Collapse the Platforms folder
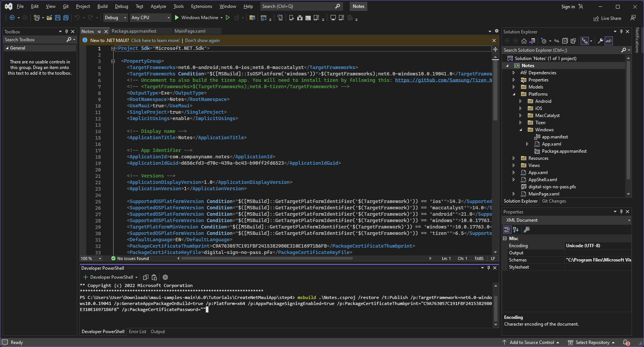Screen dimensions: 644x347 point(514,94)
